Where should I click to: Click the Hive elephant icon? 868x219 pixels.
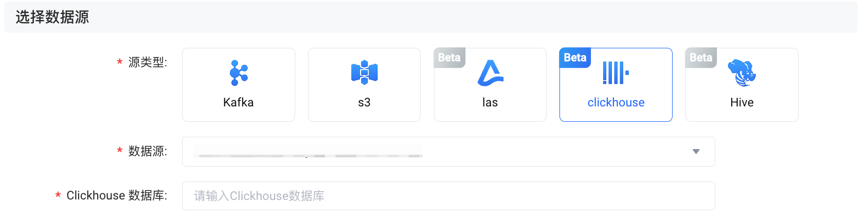[x=742, y=72]
